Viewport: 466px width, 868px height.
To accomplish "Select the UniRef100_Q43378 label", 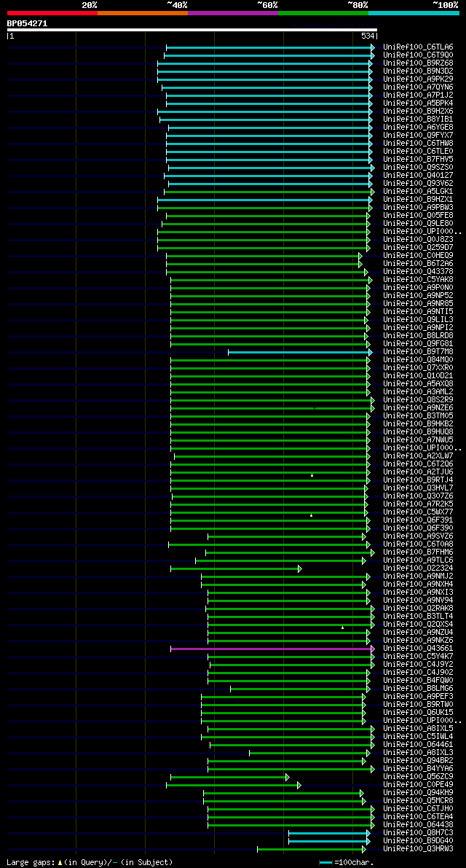I will click(x=418, y=272).
